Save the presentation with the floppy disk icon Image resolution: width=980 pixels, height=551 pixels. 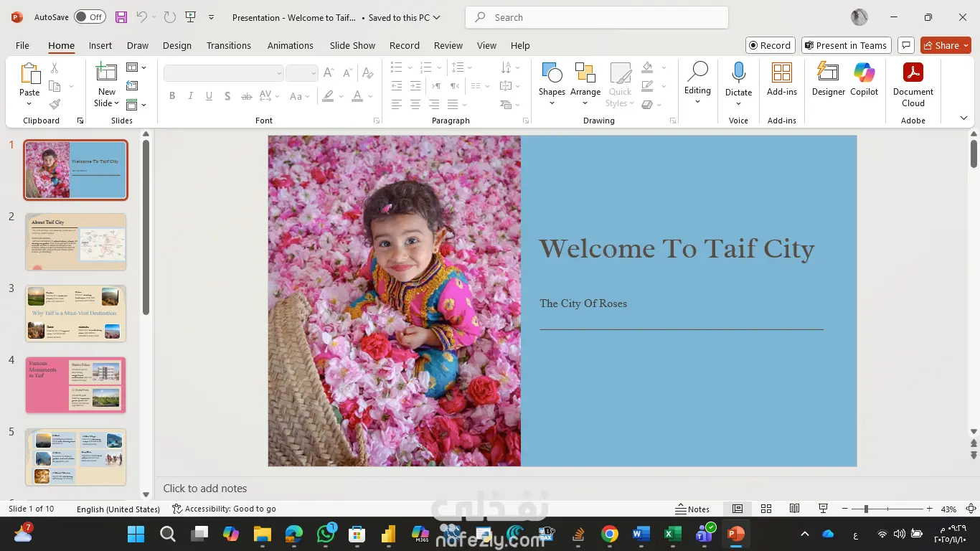[x=121, y=17]
